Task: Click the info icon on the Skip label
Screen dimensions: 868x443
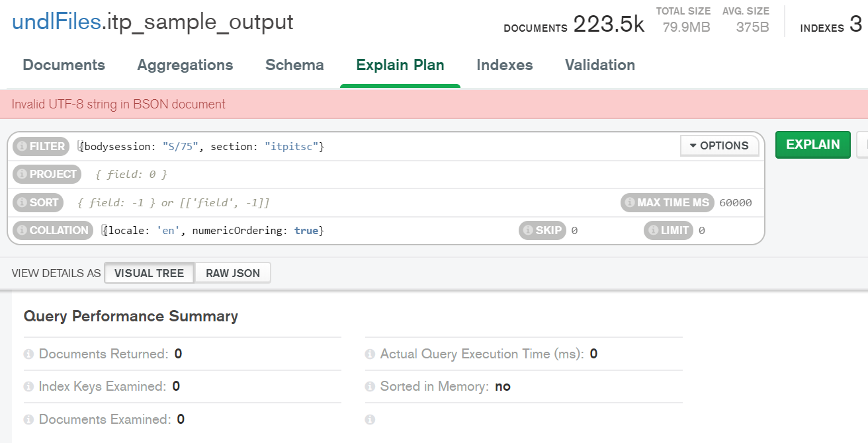Action: tap(528, 231)
